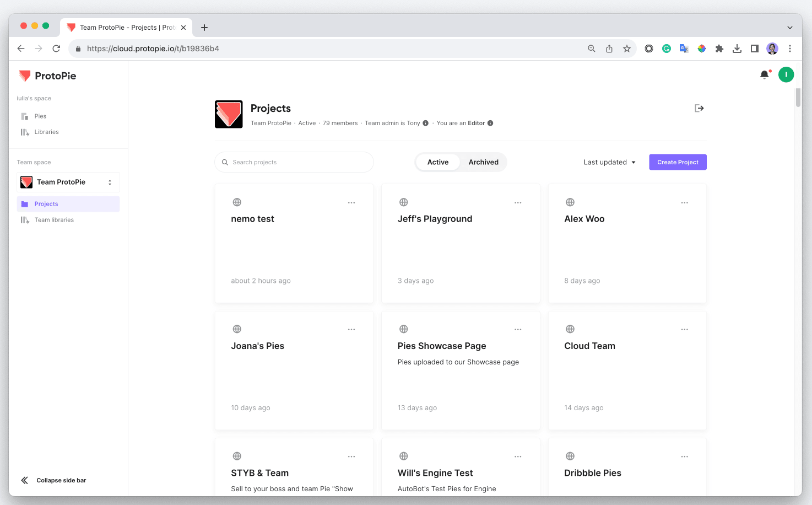Click the page vertical scrollbar
This screenshot has height=505, width=812.
798,96
